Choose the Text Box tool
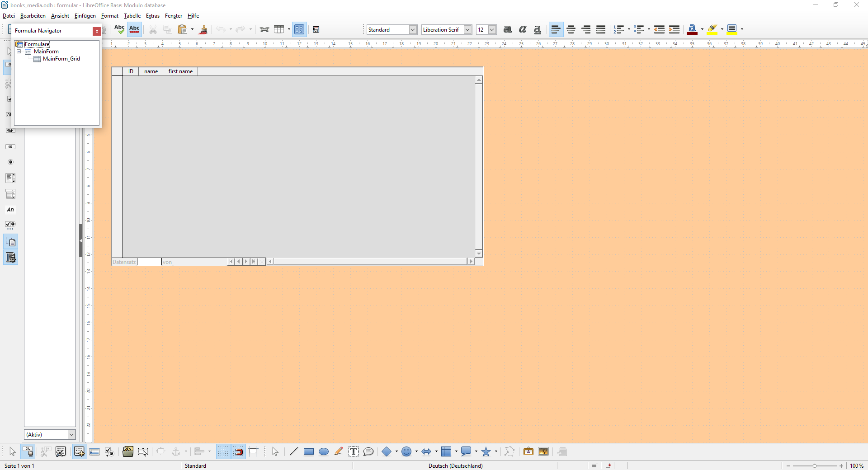This screenshot has height=470, width=868. click(x=354, y=451)
